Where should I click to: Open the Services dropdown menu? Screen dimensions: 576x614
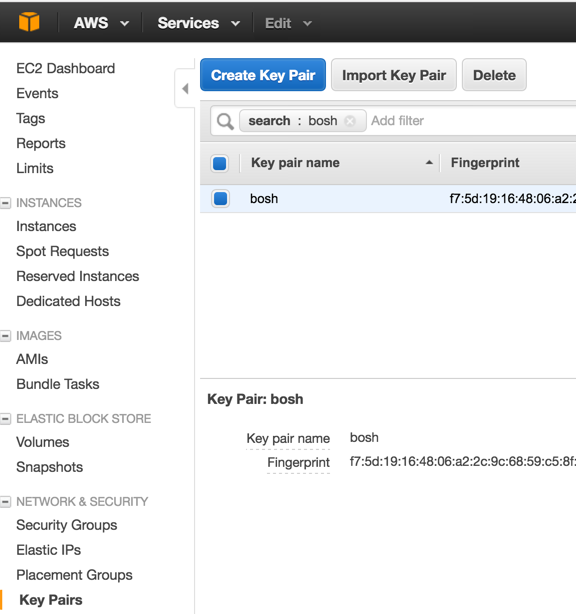tap(199, 23)
